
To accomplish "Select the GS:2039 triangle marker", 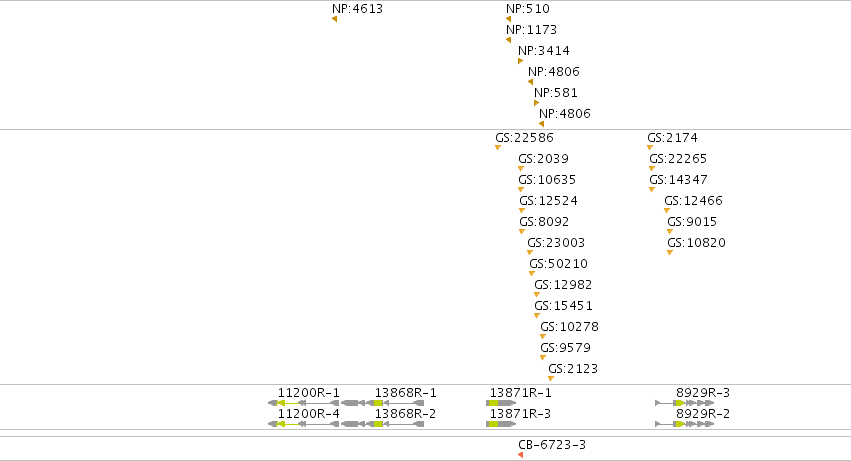I will coord(521,169).
